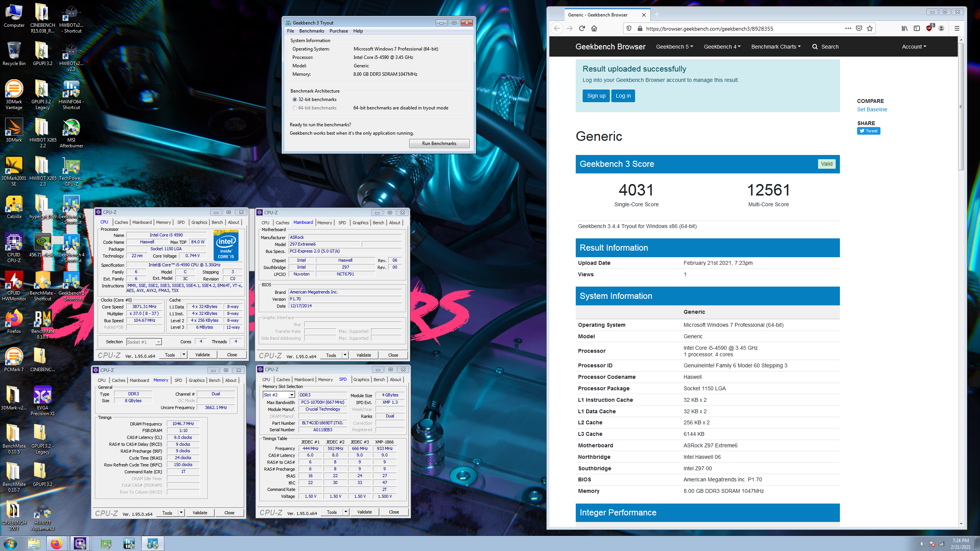This screenshot has width=980, height=551.
Task: Bookmark this page with the star icon
Action: pos(870,28)
